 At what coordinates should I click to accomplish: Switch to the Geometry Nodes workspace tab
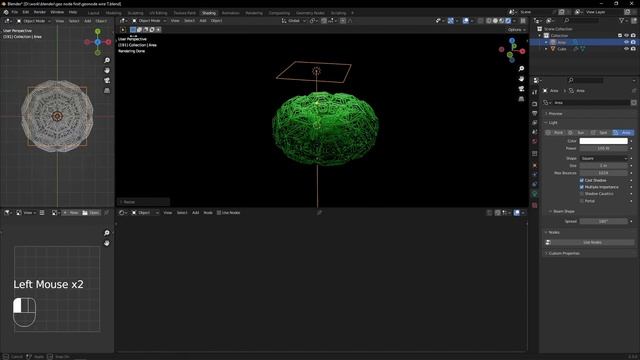coord(310,13)
